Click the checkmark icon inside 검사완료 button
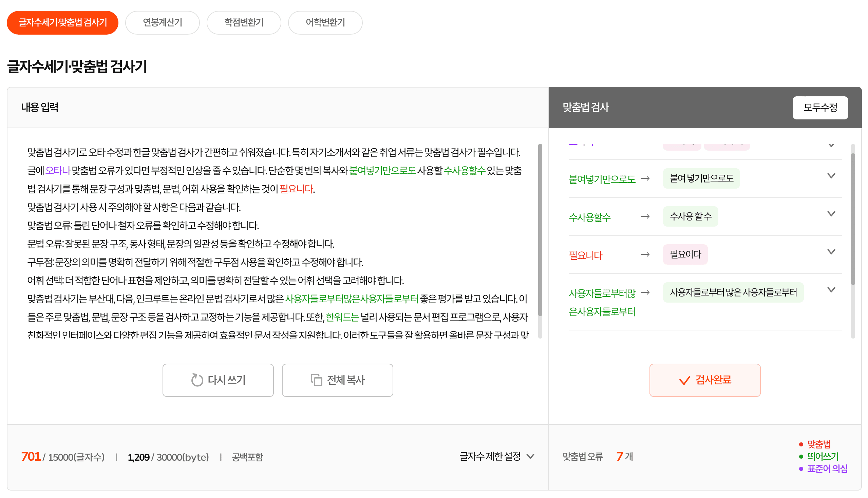Screen dimensions: 868x498 686,380
